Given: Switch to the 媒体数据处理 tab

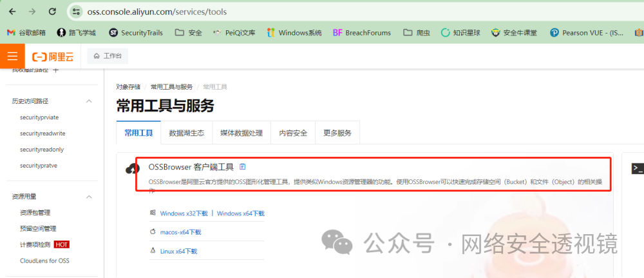Looking at the screenshot, I should [x=241, y=133].
